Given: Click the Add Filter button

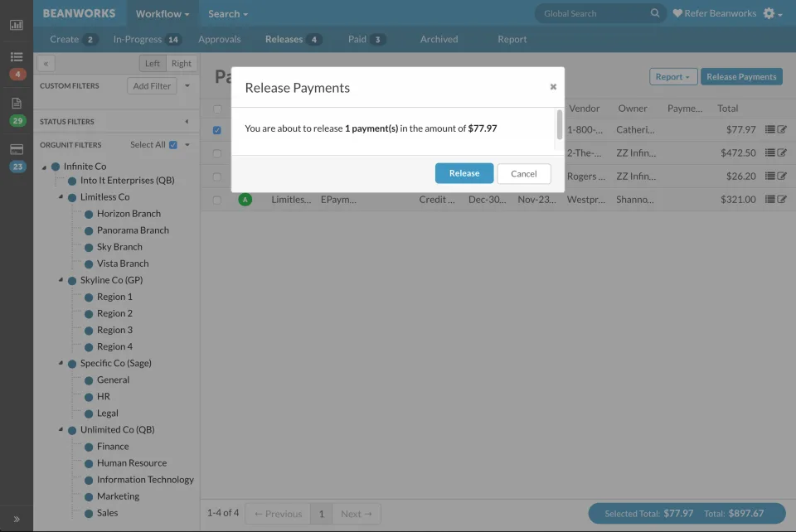Looking at the screenshot, I should pos(152,85).
